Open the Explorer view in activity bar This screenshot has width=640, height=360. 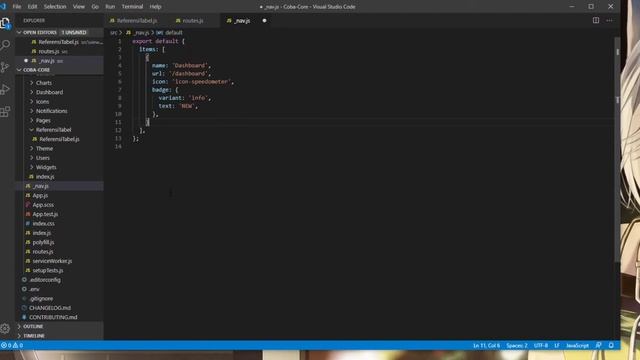pyautogui.click(x=5, y=23)
